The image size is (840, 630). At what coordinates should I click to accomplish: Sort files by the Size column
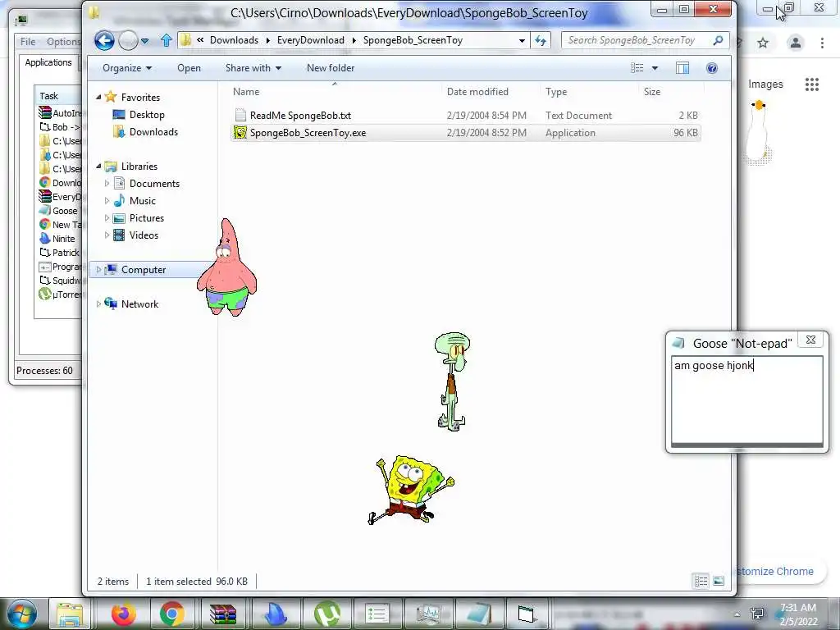652,92
